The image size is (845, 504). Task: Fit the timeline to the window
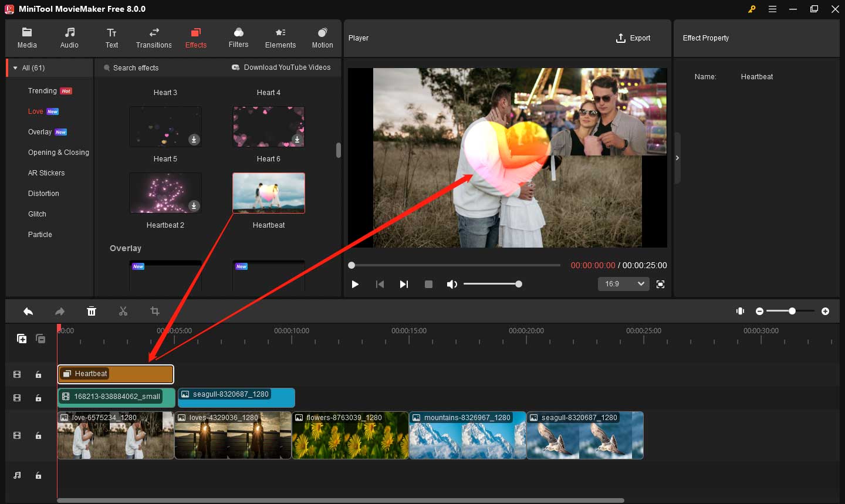[x=741, y=311]
